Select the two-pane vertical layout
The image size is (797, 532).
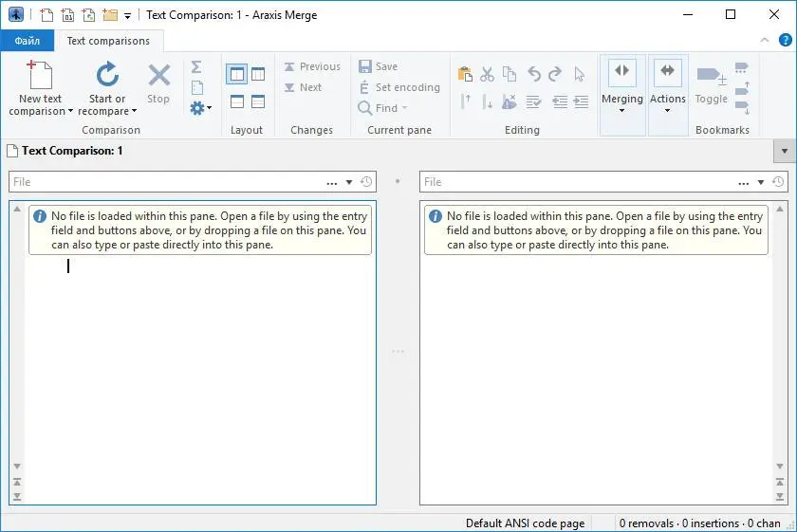pyautogui.click(x=237, y=74)
